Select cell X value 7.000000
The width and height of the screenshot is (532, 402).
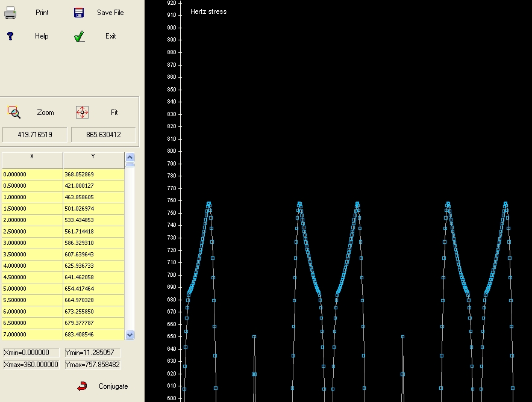click(x=32, y=335)
